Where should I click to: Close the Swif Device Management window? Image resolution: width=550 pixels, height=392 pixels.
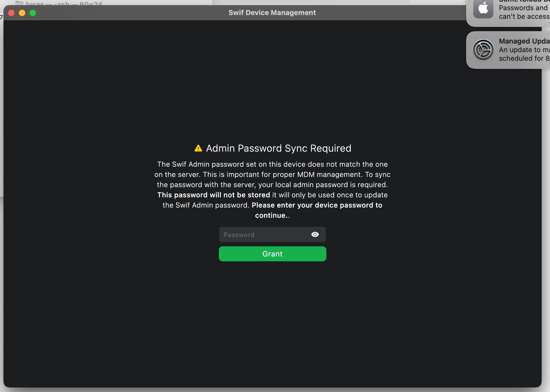11,13
